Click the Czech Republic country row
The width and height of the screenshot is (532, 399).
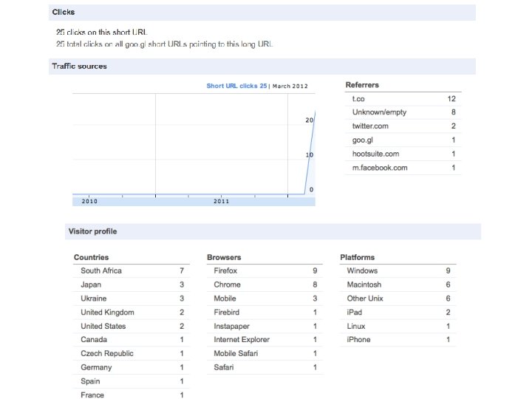pos(107,354)
